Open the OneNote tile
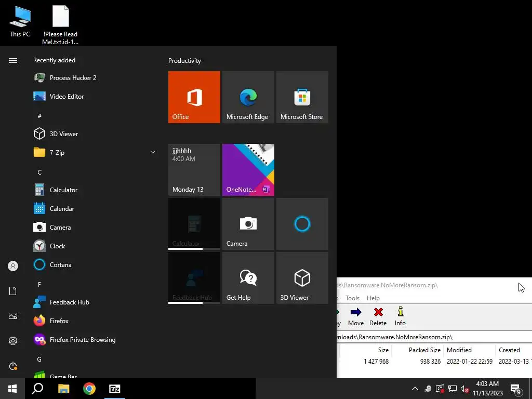 [x=248, y=170]
